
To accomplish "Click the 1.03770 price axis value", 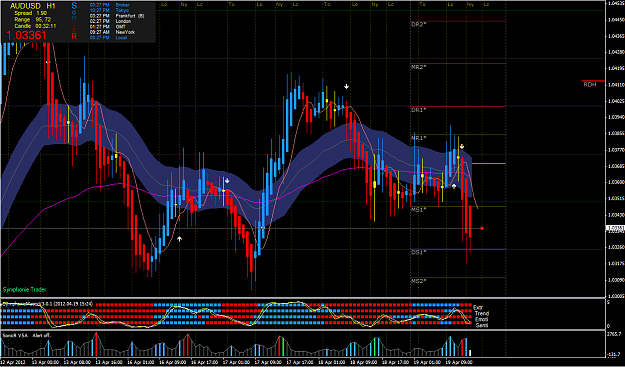I will coord(616,150).
